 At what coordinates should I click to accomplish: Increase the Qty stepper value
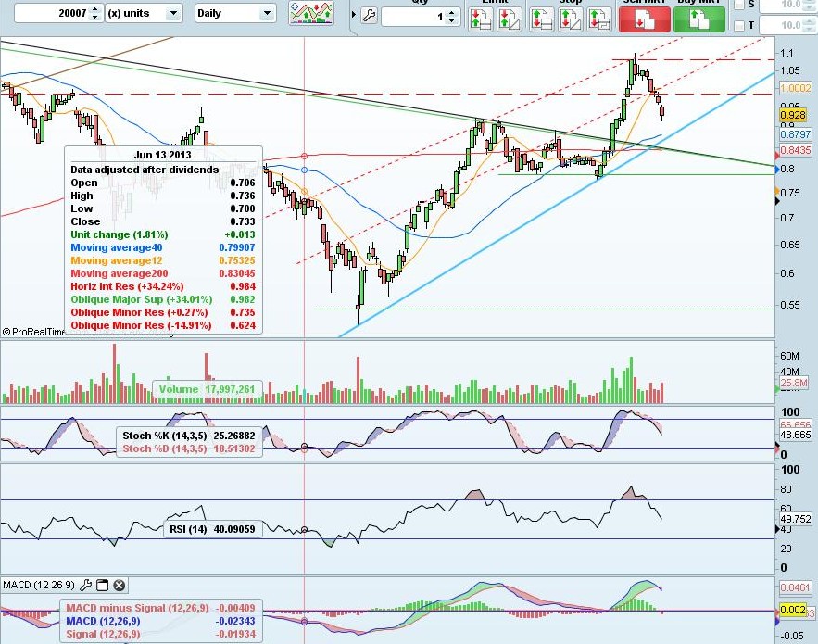[452, 13]
